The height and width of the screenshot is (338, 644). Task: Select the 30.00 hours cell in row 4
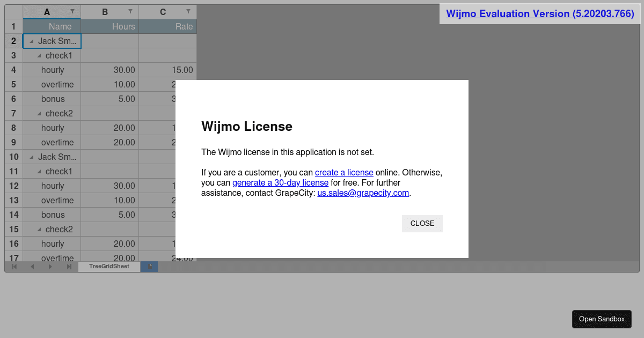pos(110,70)
